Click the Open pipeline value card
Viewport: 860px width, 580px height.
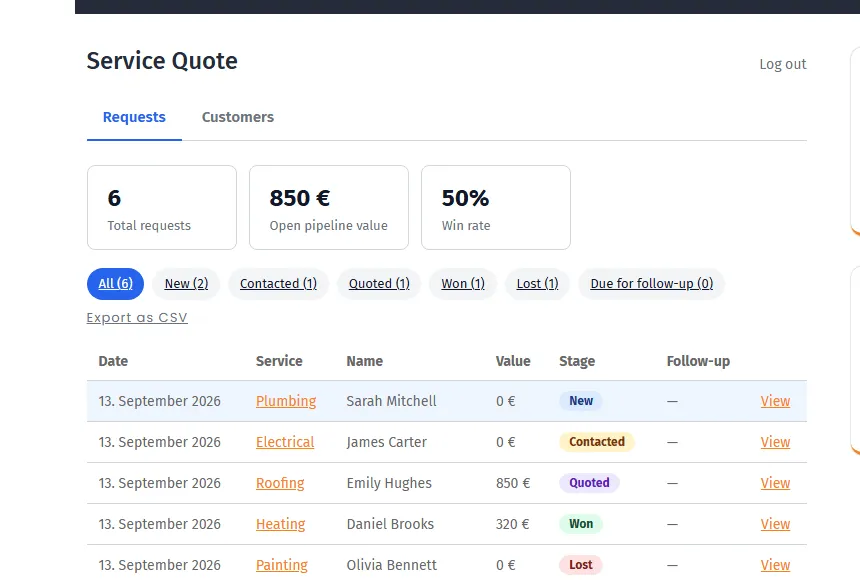(x=329, y=207)
